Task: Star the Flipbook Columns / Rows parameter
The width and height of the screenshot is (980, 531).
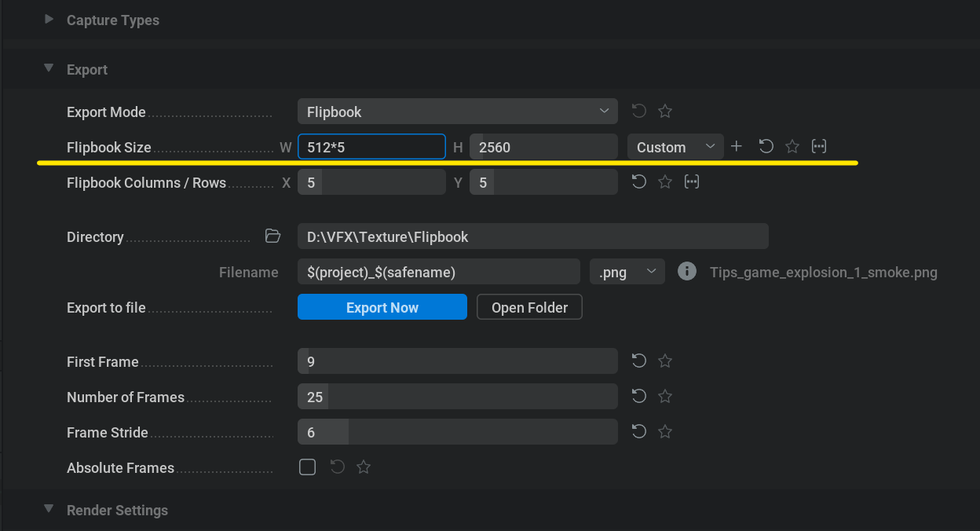Action: coord(665,182)
